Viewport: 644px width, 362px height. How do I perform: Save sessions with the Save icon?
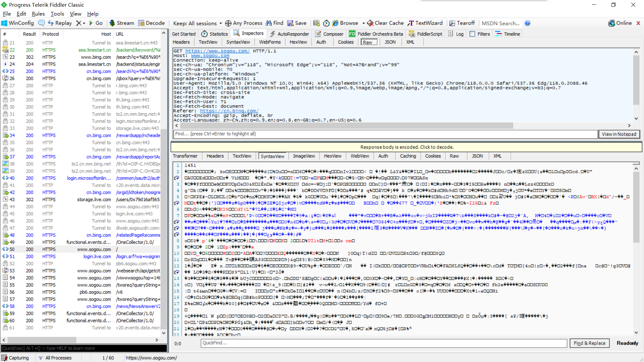pyautogui.click(x=297, y=23)
